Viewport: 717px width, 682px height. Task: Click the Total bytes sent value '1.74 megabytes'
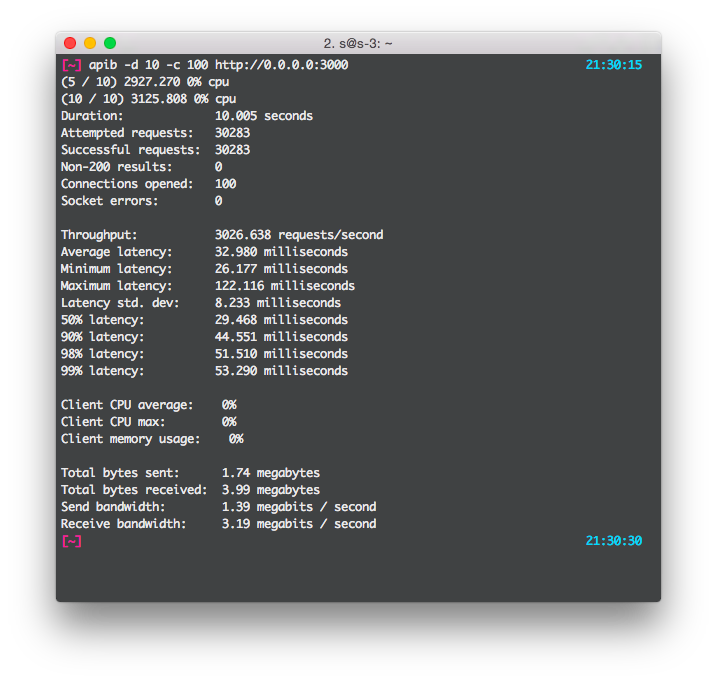pos(271,473)
